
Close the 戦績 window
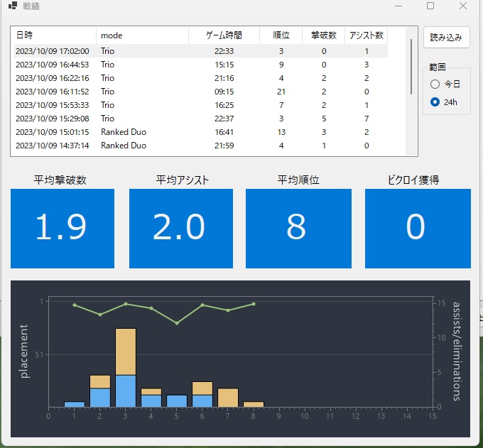pos(463,6)
